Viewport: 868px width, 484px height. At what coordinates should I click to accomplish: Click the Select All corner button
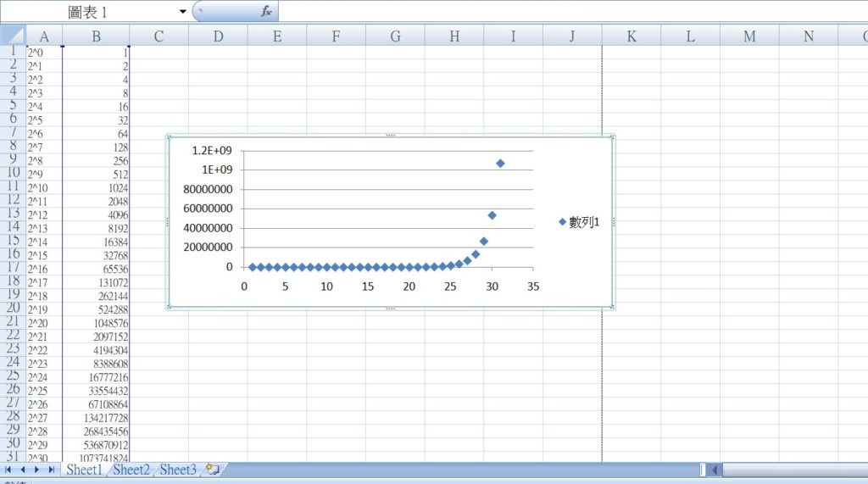click(x=14, y=36)
